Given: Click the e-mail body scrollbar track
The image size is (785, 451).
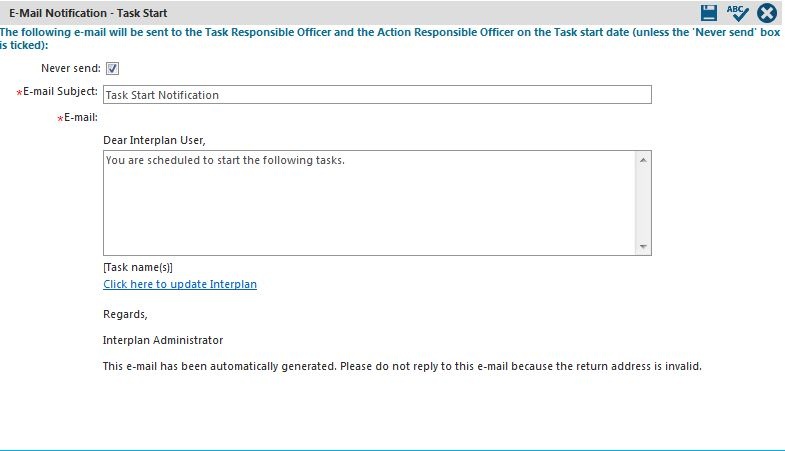Looking at the screenshot, I should tap(643, 203).
